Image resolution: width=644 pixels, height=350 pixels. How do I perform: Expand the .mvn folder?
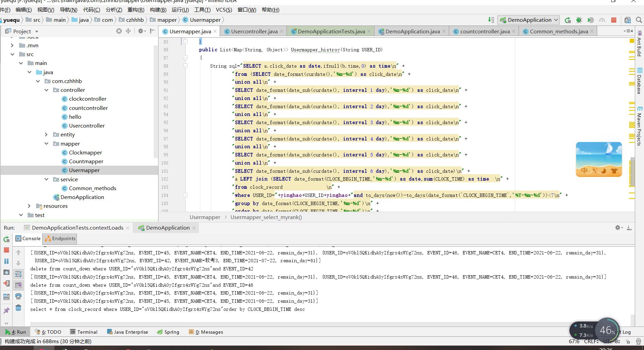coord(12,45)
